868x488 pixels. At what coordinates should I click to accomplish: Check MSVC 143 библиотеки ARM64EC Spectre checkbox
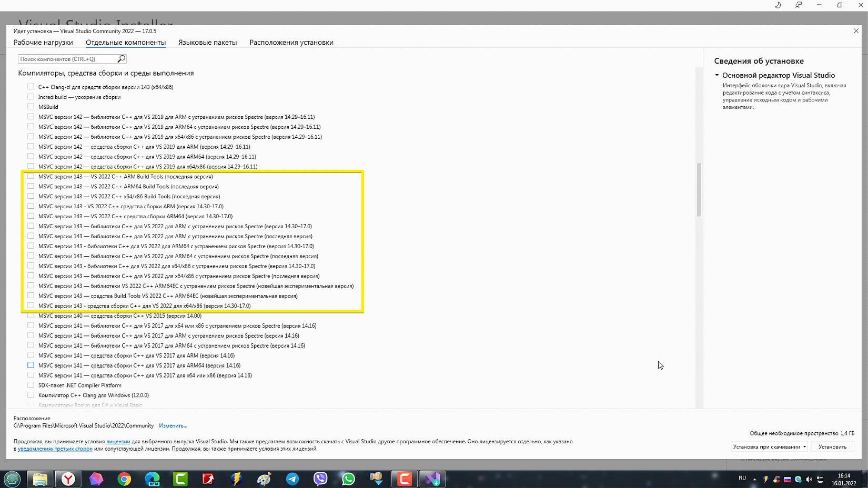(x=31, y=286)
